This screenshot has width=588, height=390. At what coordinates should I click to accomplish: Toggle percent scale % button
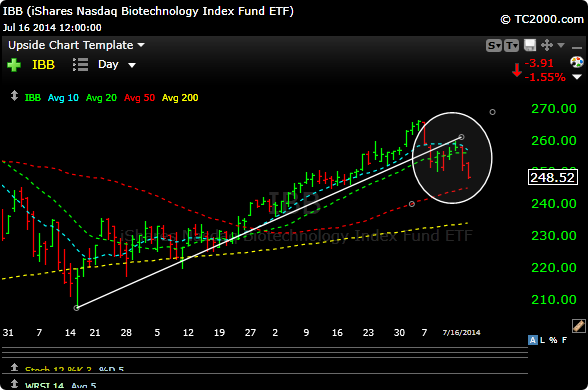click(553, 340)
